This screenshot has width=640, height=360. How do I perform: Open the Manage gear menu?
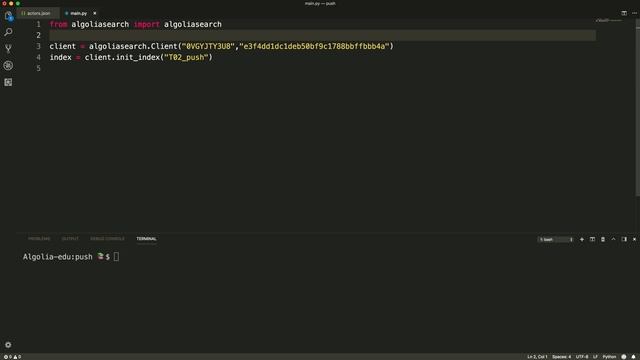[x=8, y=345]
